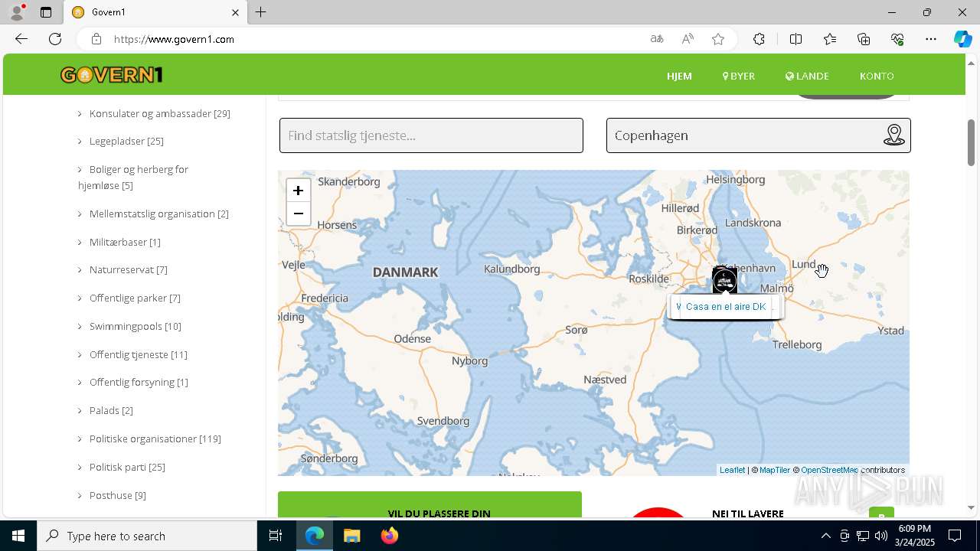
Task: Toggle Split screen icon
Action: click(795, 39)
